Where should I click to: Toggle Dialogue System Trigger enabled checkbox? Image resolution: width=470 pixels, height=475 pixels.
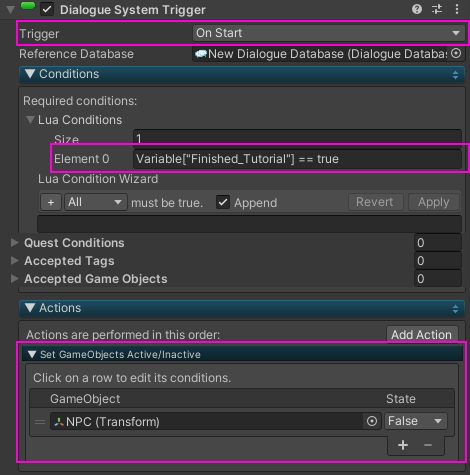coord(47,9)
